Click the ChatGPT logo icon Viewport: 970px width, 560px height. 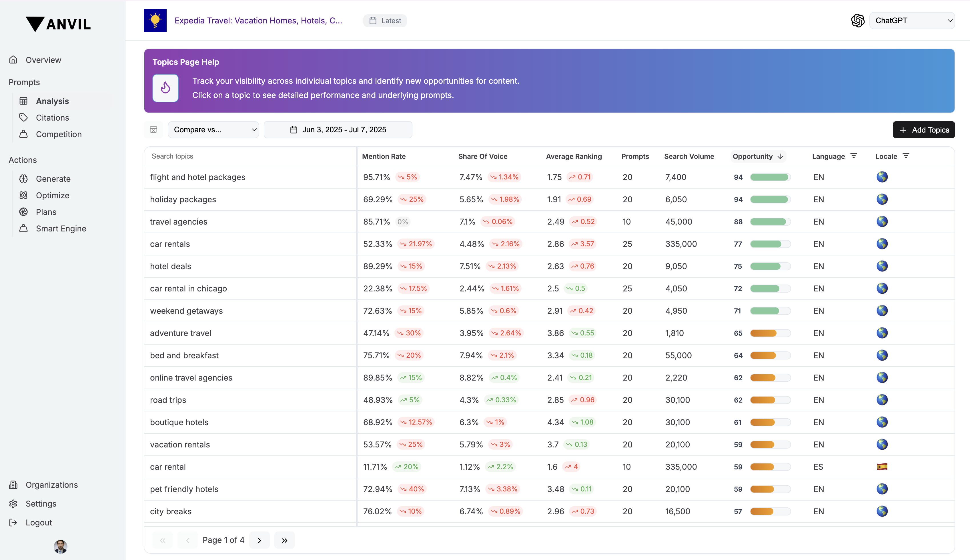click(858, 20)
